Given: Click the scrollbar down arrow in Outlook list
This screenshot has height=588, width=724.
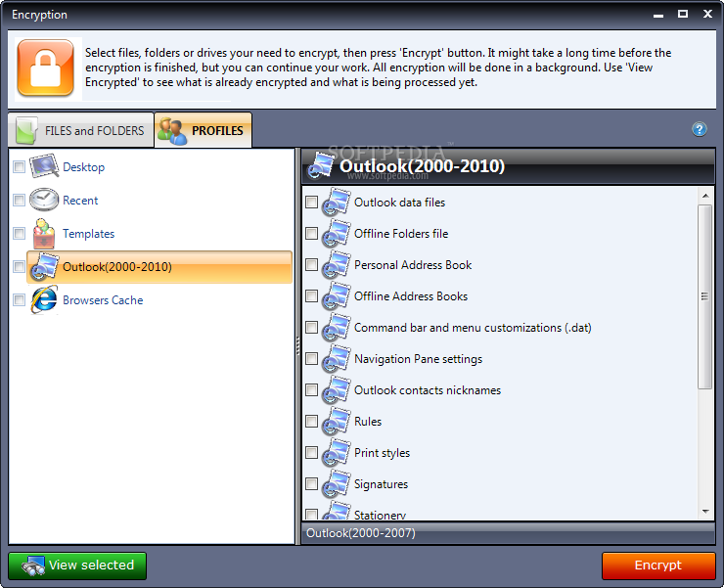Looking at the screenshot, I should coord(705,512).
